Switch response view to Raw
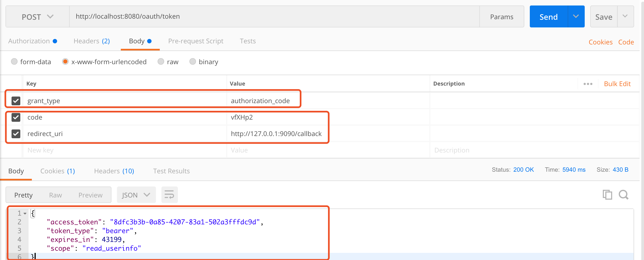Image resolution: width=644 pixels, height=260 pixels. click(55, 195)
